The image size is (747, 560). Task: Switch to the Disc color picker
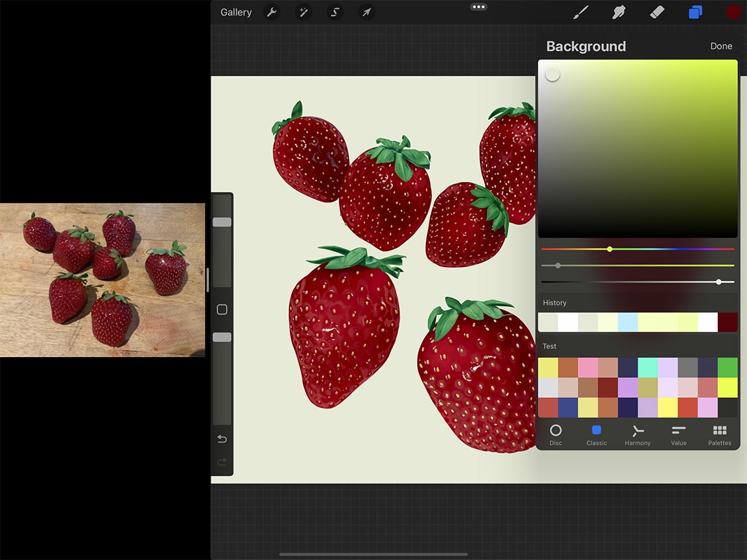(x=556, y=434)
